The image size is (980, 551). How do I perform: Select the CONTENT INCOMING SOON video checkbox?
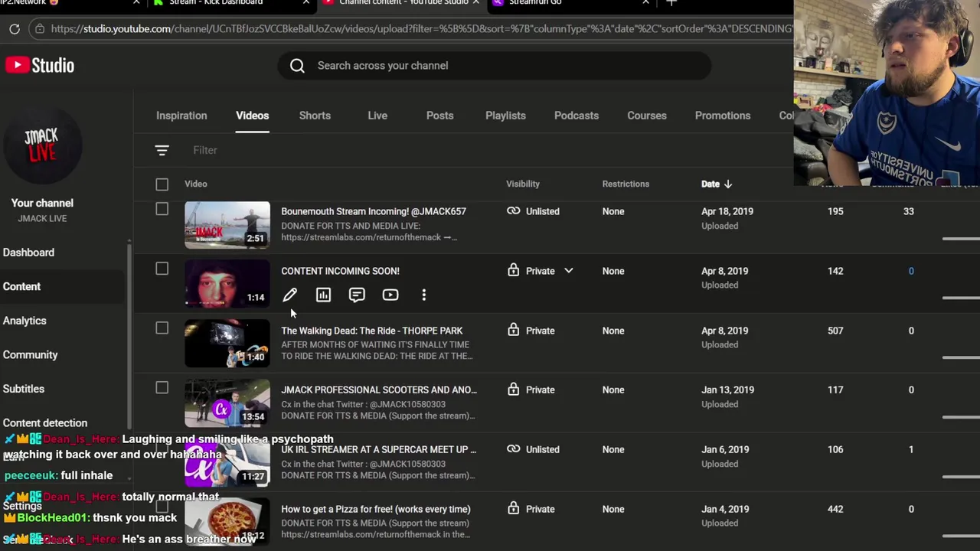(x=162, y=269)
